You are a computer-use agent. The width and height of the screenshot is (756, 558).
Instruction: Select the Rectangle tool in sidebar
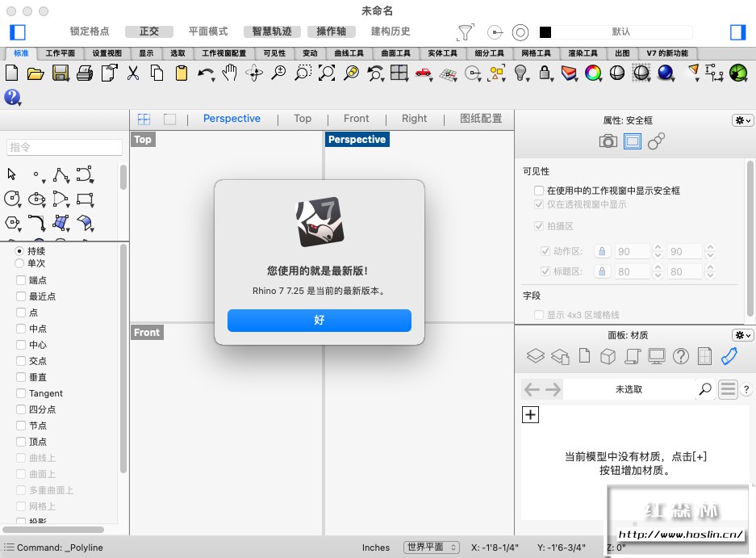pyautogui.click(x=85, y=199)
